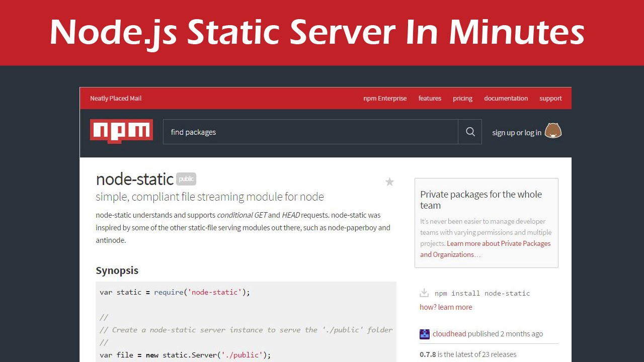The height and width of the screenshot is (362, 644).
Task: Click Private packages for the whole team heading
Action: click(481, 200)
